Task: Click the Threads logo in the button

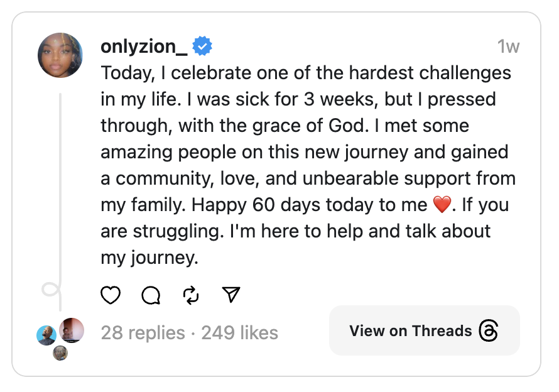Action: click(489, 331)
